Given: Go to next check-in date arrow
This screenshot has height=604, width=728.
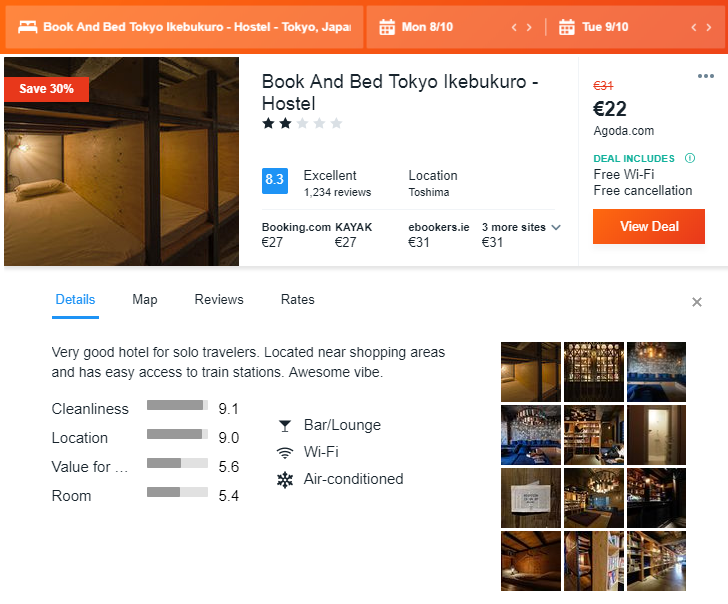Looking at the screenshot, I should [529, 27].
